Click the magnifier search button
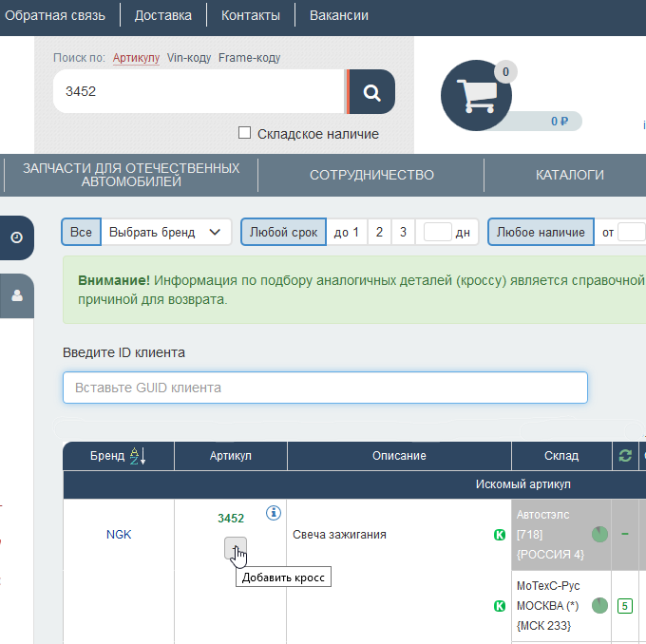The image size is (646, 644). click(371, 92)
